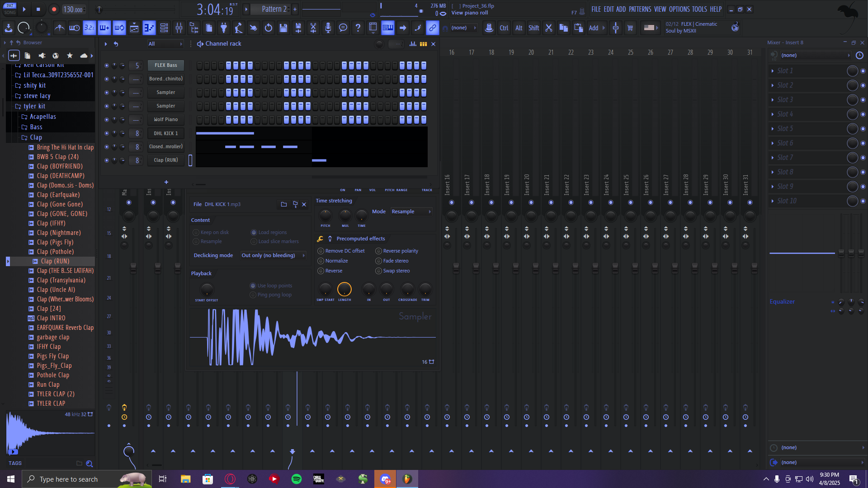
Task: Enable the Normalize option
Action: (321, 261)
